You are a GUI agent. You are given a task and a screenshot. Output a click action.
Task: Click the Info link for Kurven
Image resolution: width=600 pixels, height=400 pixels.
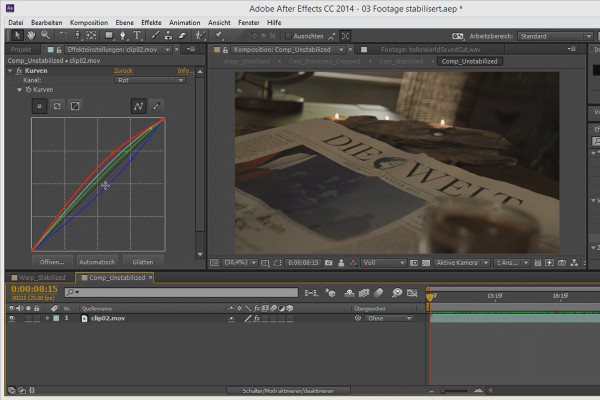[186, 71]
